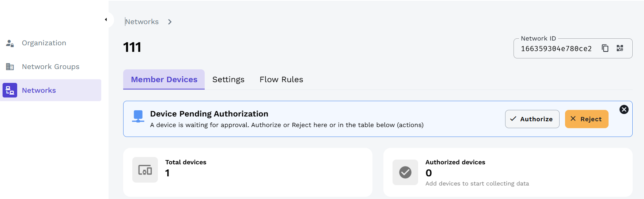Open the Flow Rules tab
Image resolution: width=644 pixels, height=199 pixels.
click(281, 80)
